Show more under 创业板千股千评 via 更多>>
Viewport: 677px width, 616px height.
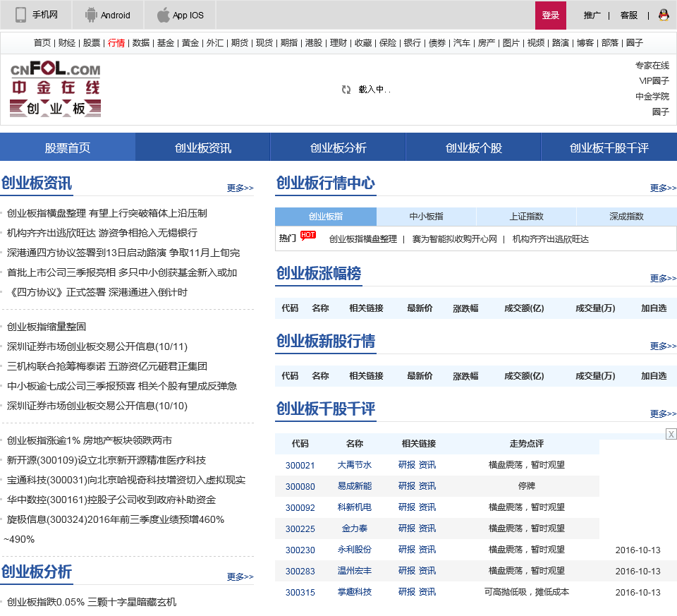point(663,413)
